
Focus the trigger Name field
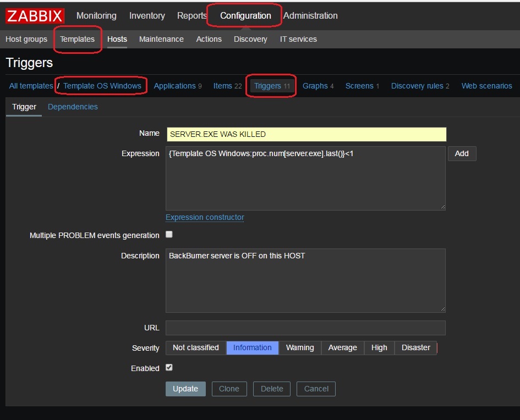[306, 134]
